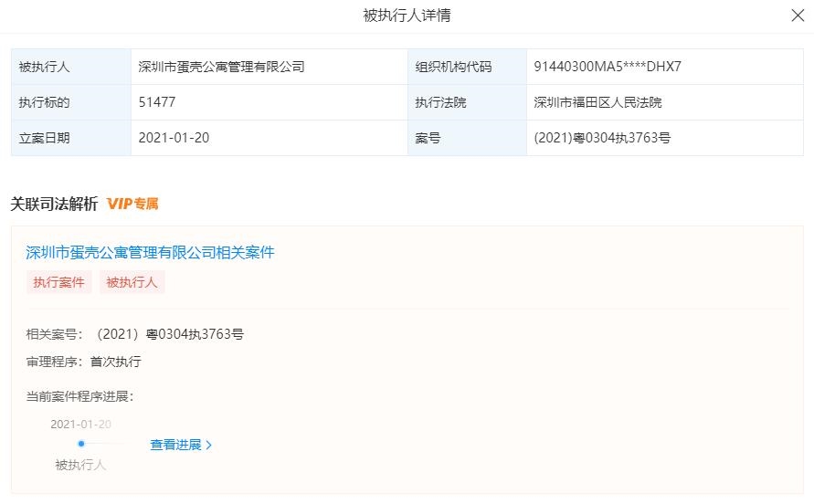Click the 执行法院 label cell

(467, 102)
